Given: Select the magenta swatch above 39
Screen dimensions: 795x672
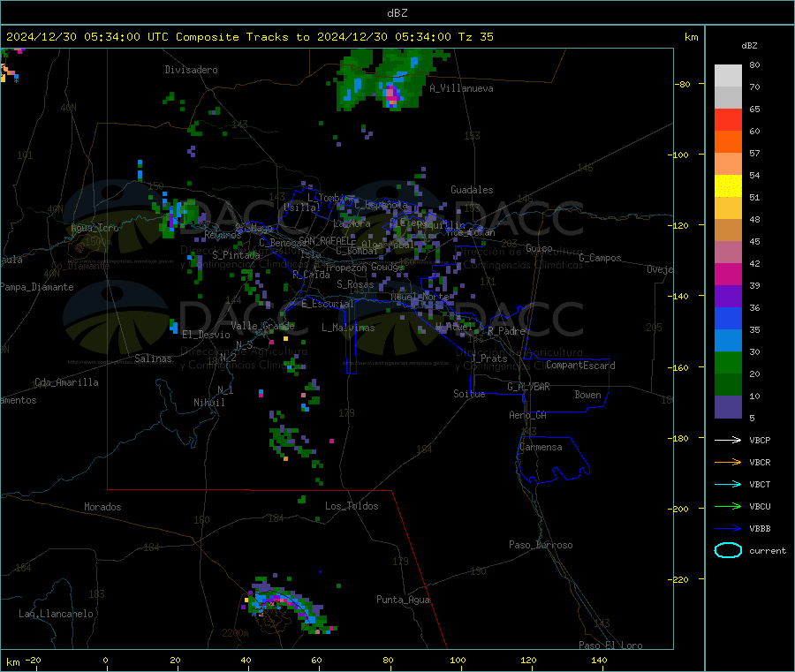Looking at the screenshot, I should (728, 274).
